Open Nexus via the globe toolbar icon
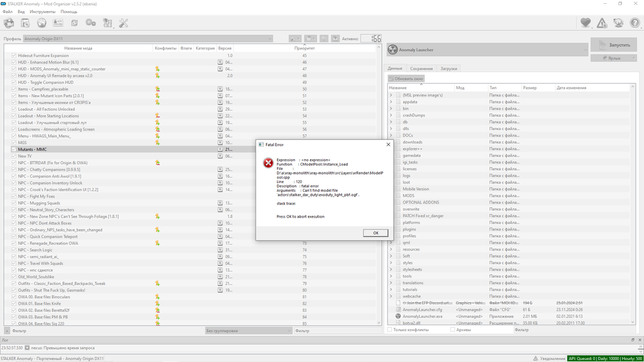The width and height of the screenshot is (644, 362). 41,23
